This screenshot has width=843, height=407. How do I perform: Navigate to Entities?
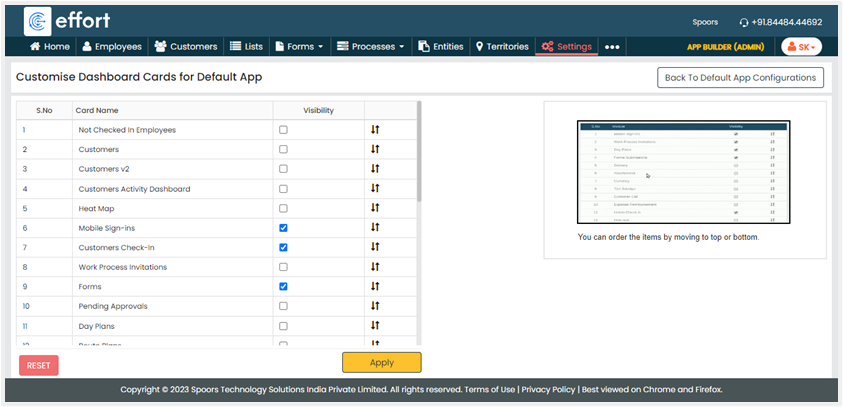(441, 47)
